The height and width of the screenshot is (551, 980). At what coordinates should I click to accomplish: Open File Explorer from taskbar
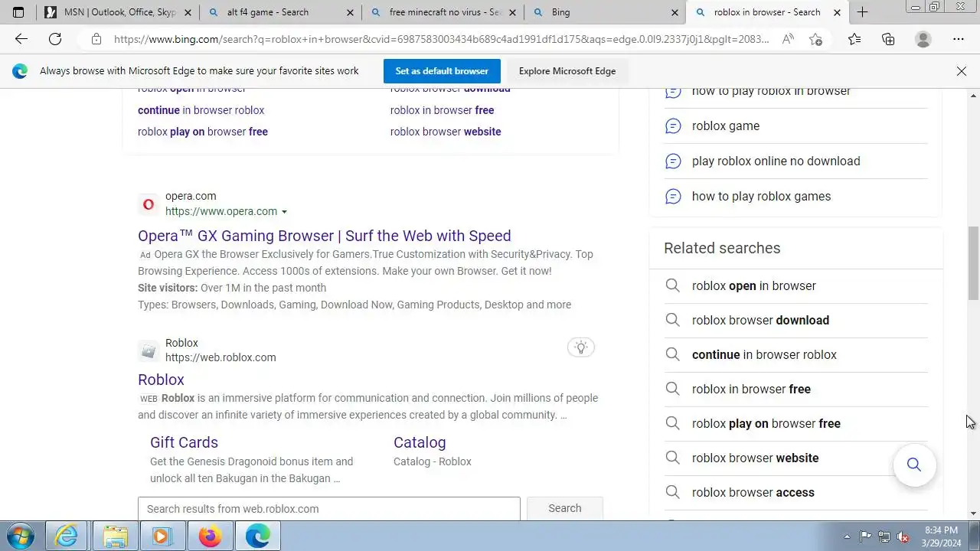[x=115, y=536]
